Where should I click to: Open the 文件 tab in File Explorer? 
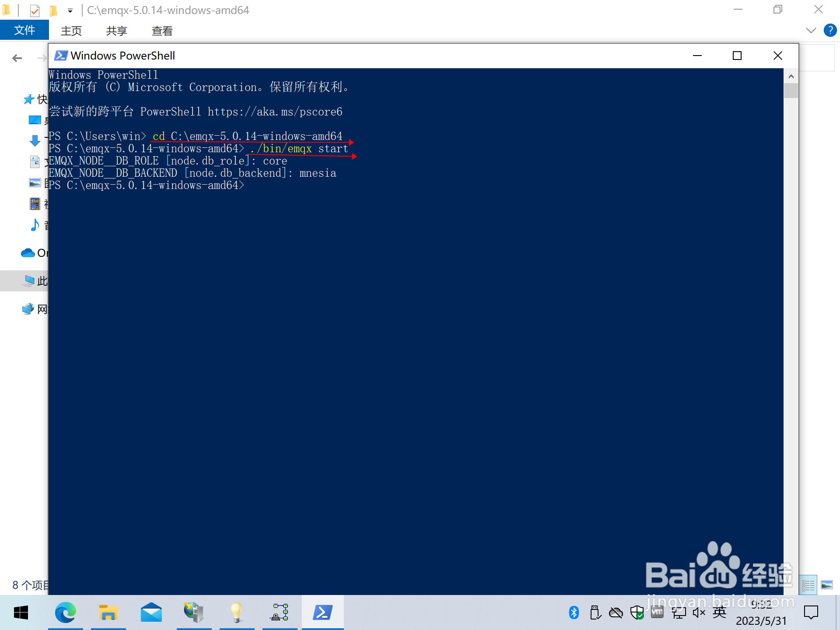coord(24,30)
